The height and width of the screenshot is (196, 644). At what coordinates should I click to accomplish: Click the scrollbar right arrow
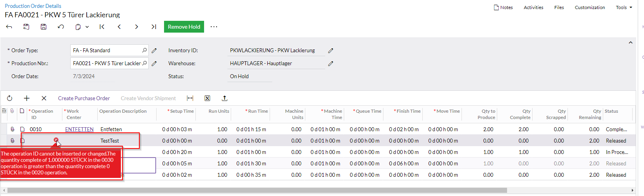633,191
